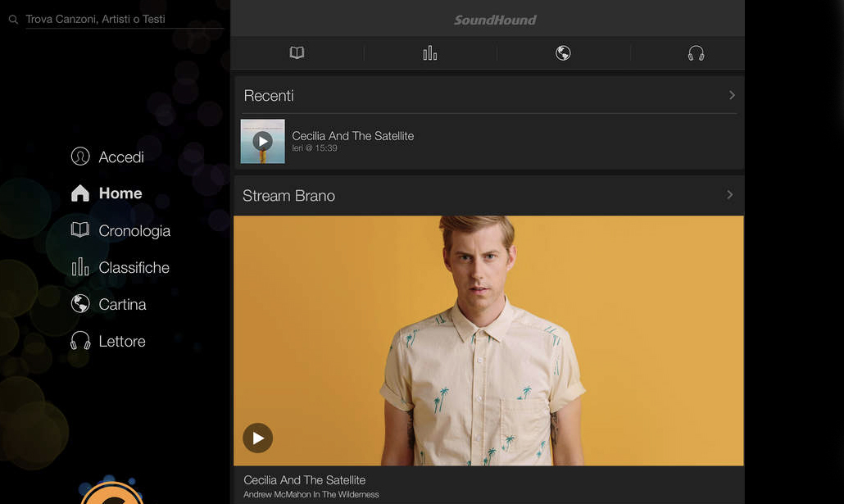Click the profile icon beside Accedi
Screen dimensions: 844x504
pos(80,157)
